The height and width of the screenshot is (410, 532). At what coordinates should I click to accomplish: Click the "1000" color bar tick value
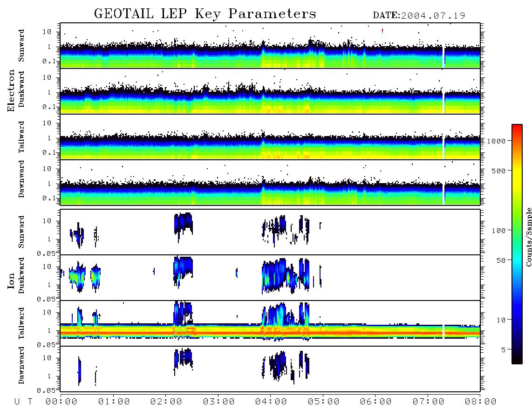[x=496, y=141]
